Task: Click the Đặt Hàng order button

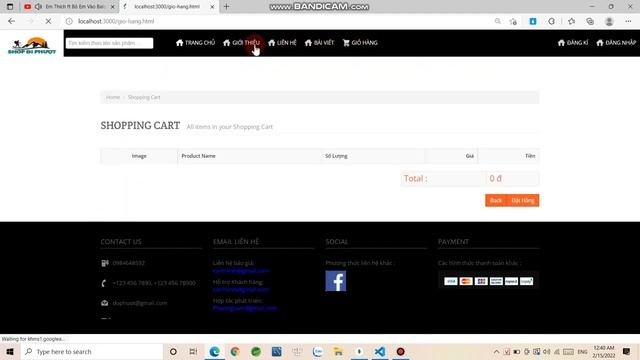Action: click(523, 200)
